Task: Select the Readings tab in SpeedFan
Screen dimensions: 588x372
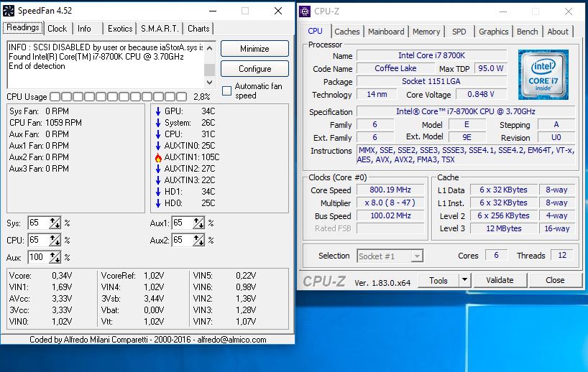Action: [23, 28]
